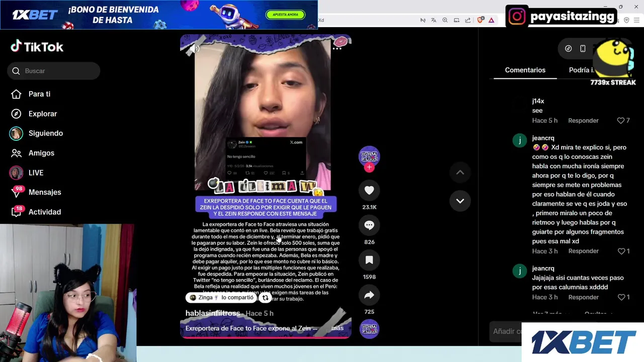Focus the Buscar search field
Screen dimensions: 644x362
tap(54, 71)
